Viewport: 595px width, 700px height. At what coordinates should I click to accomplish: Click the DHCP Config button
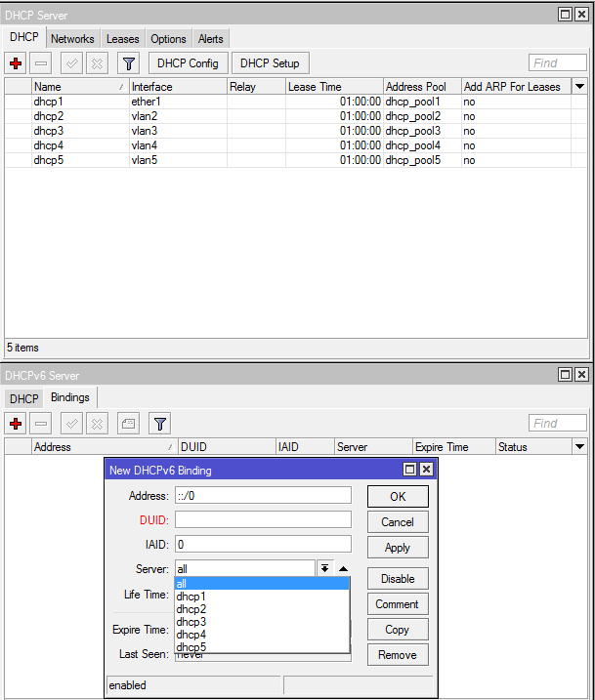pos(188,63)
